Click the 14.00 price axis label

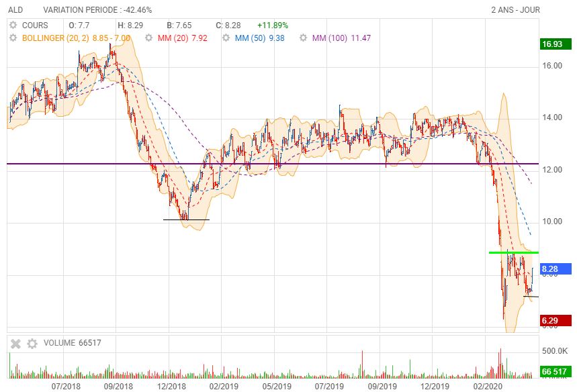552,117
